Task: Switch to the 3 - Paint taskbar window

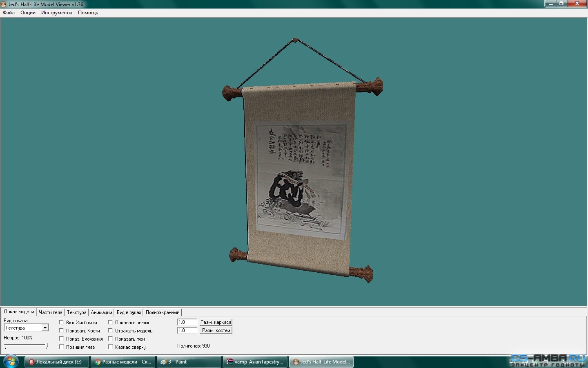Action: tap(189, 362)
